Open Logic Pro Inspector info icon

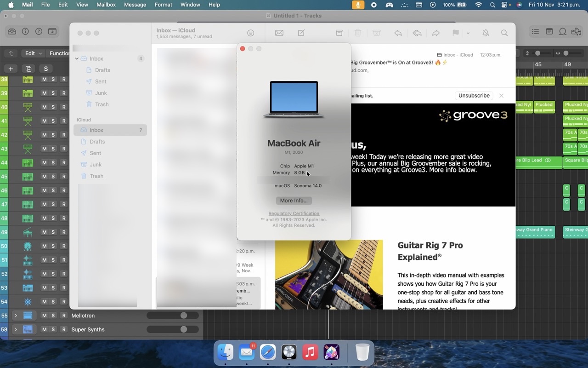click(x=25, y=31)
